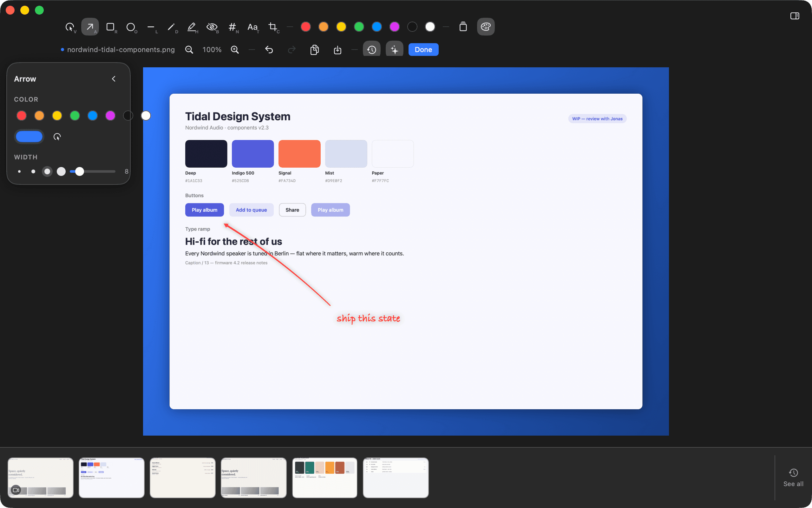Image resolution: width=812 pixels, height=508 pixels.
Task: Select the Pencil draw tool
Action: pyautogui.click(x=171, y=27)
